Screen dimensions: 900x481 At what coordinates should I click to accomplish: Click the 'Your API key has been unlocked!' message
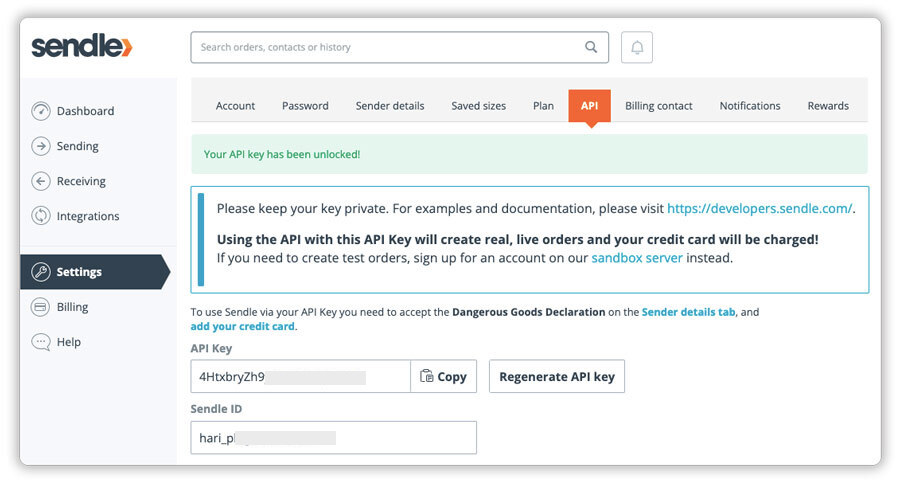tap(282, 154)
